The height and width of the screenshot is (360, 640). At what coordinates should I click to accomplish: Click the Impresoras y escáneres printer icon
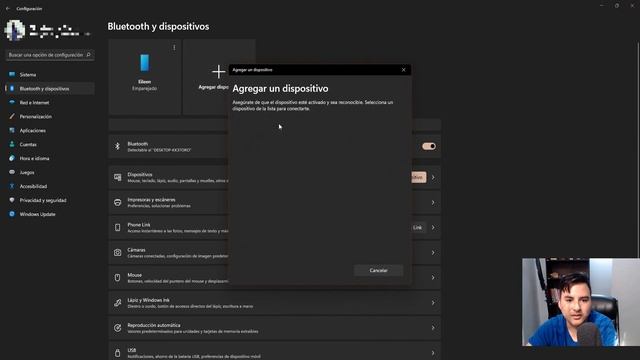click(x=118, y=202)
